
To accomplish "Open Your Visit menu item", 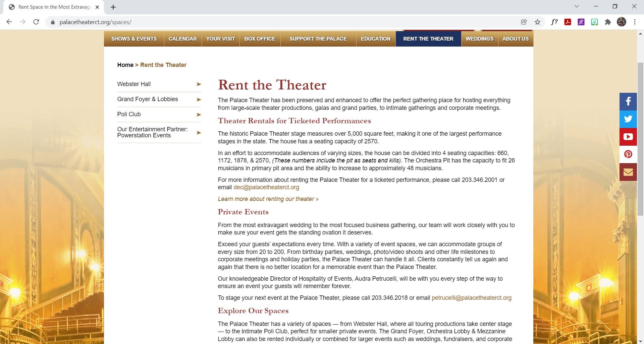I will (221, 39).
